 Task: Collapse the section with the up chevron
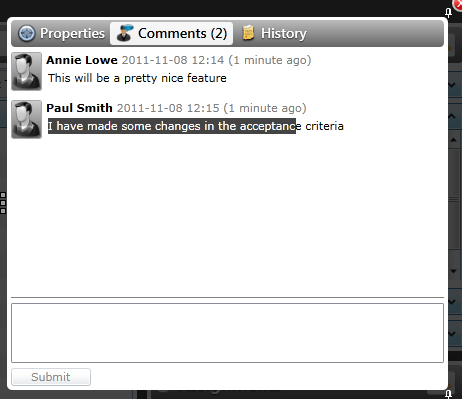452,116
